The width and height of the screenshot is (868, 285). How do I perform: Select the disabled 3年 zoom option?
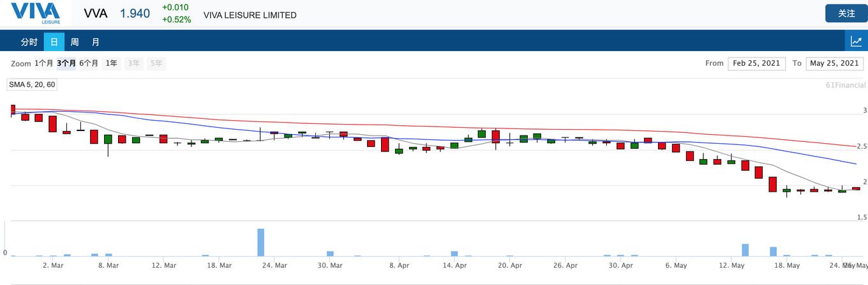pos(133,63)
